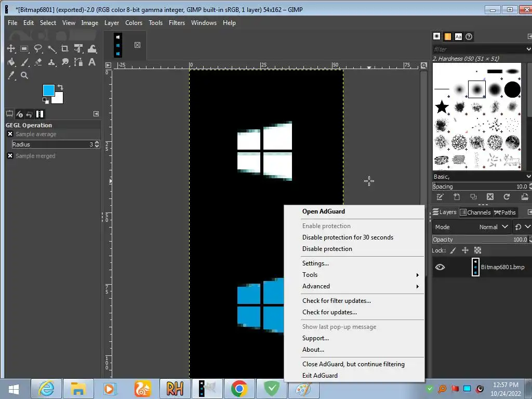Select the Move tool
Screen dimensions: 532x399
pyautogui.click(x=11, y=48)
